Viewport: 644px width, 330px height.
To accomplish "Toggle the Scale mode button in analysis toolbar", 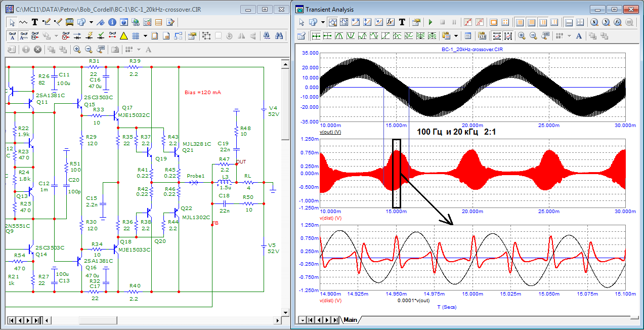I will (333, 22).
